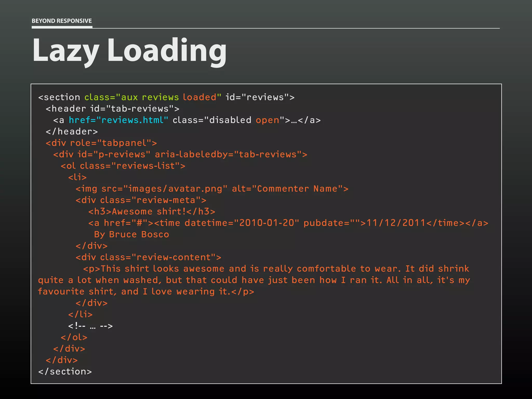The width and height of the screenshot is (532, 399).
Task: Click the div class="review-content" line
Action: click(148, 257)
